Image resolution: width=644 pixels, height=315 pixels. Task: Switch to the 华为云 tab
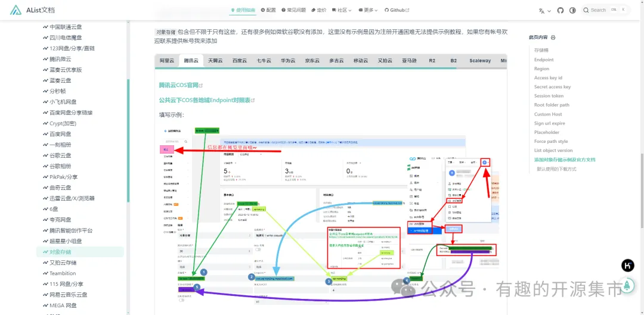click(288, 61)
